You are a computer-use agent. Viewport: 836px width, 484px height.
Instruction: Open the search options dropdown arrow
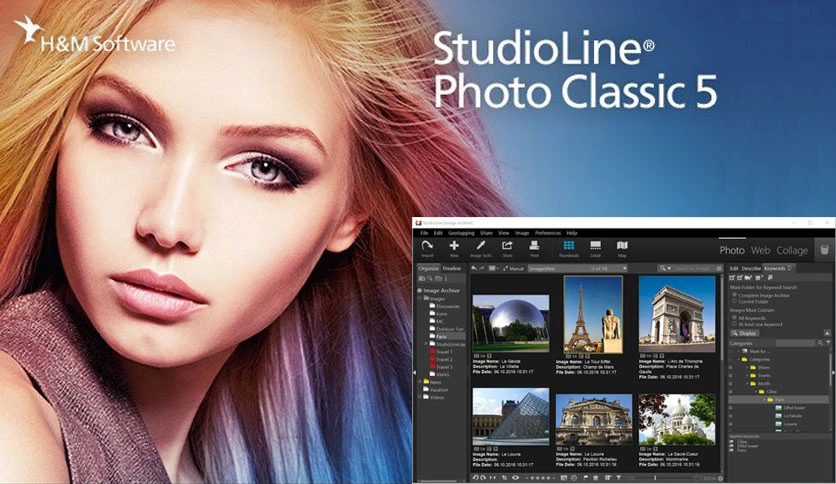click(669, 268)
